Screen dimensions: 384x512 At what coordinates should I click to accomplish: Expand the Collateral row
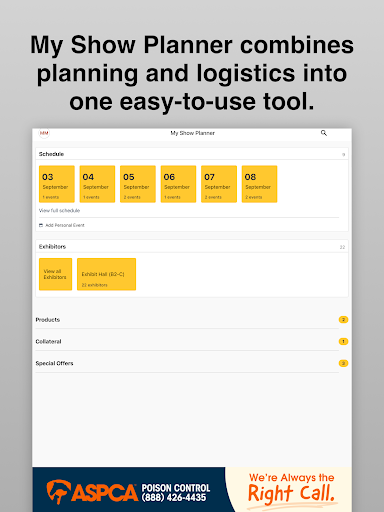click(x=192, y=341)
